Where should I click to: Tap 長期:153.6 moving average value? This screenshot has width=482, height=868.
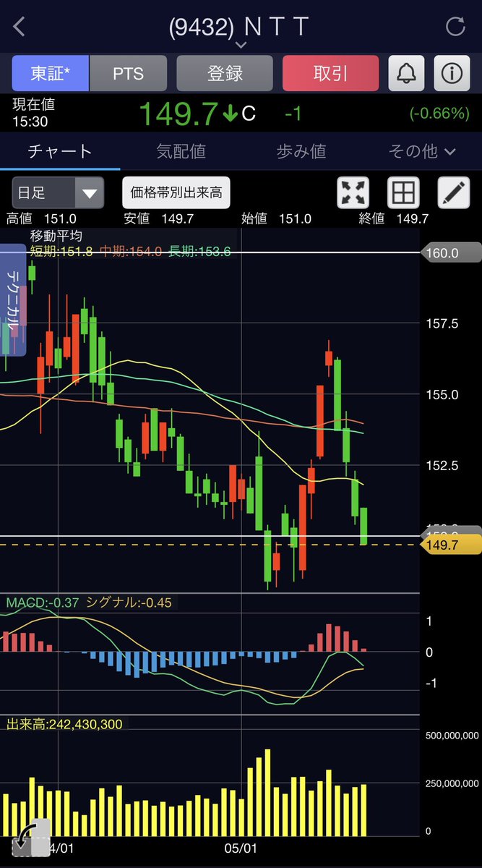point(199,251)
